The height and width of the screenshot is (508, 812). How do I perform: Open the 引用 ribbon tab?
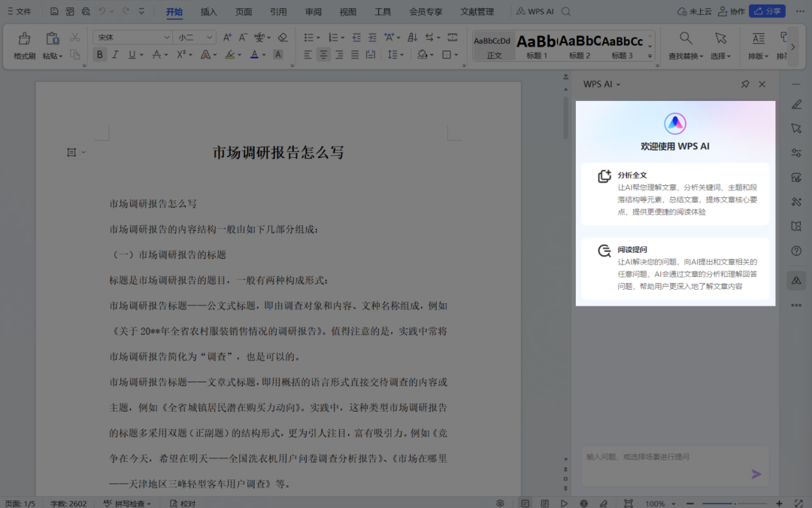278,11
